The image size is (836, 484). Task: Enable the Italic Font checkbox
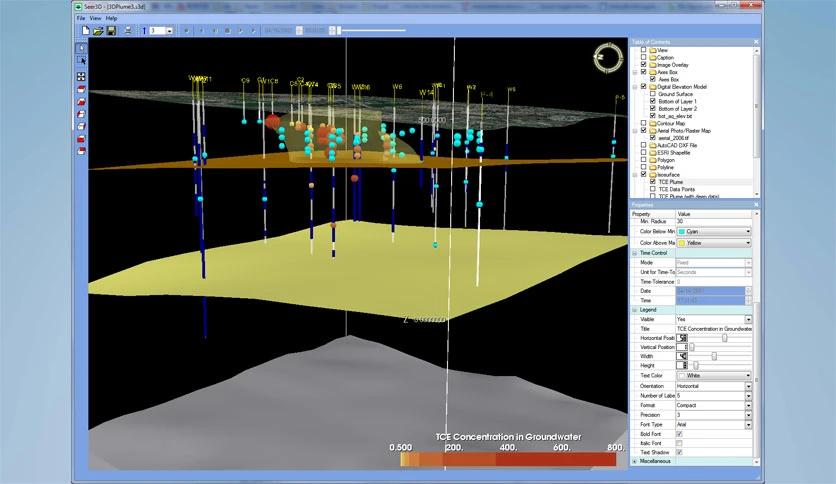(x=680, y=443)
